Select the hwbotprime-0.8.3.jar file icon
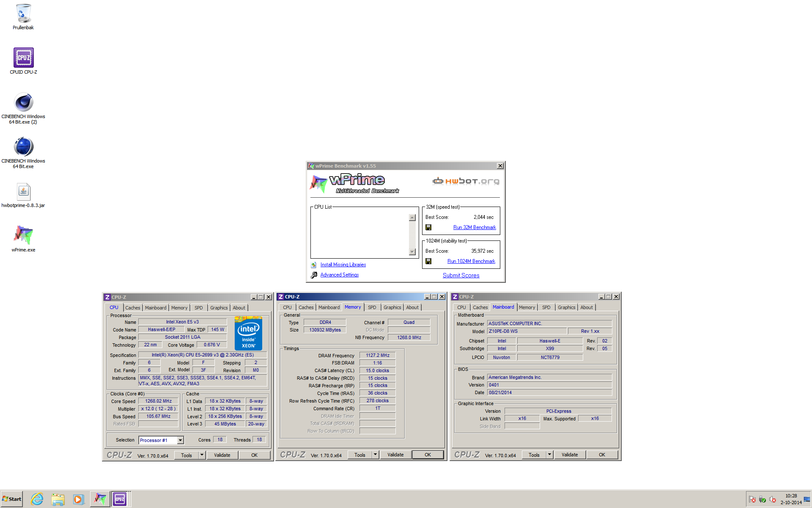Screen dimensions: 812x508 pyautogui.click(x=23, y=195)
